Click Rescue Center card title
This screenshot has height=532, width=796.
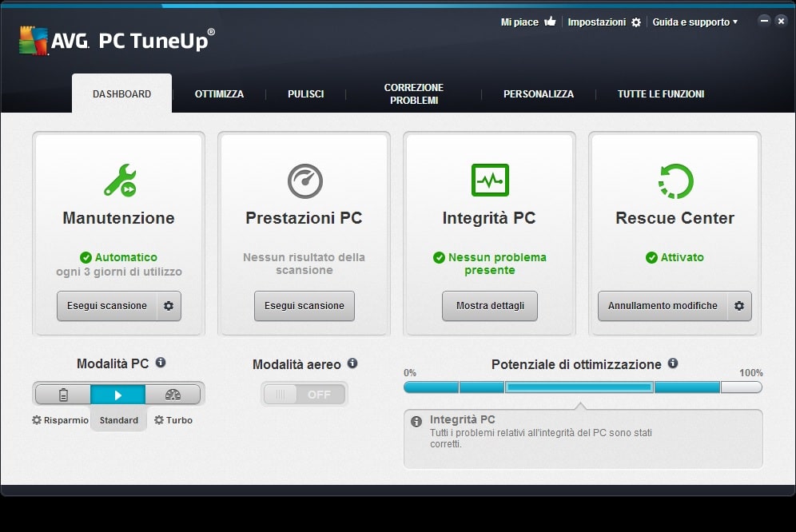pyautogui.click(x=675, y=218)
